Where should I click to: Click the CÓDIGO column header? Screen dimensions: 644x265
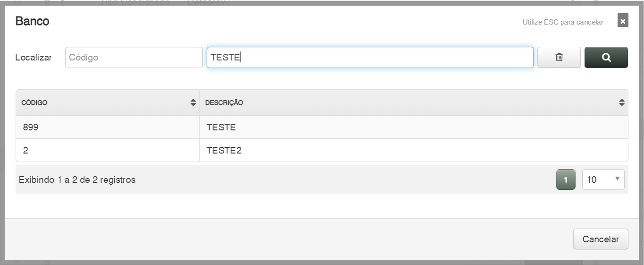[x=34, y=103]
